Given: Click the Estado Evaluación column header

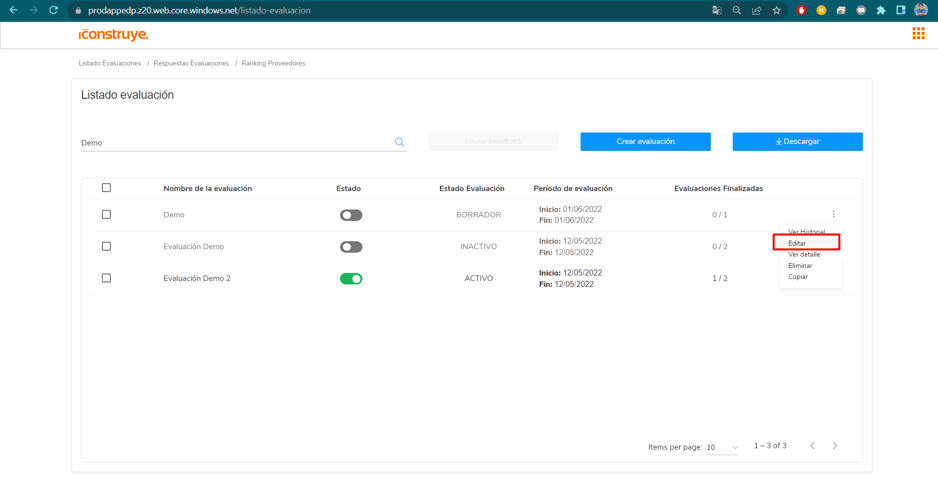Looking at the screenshot, I should (x=472, y=189).
